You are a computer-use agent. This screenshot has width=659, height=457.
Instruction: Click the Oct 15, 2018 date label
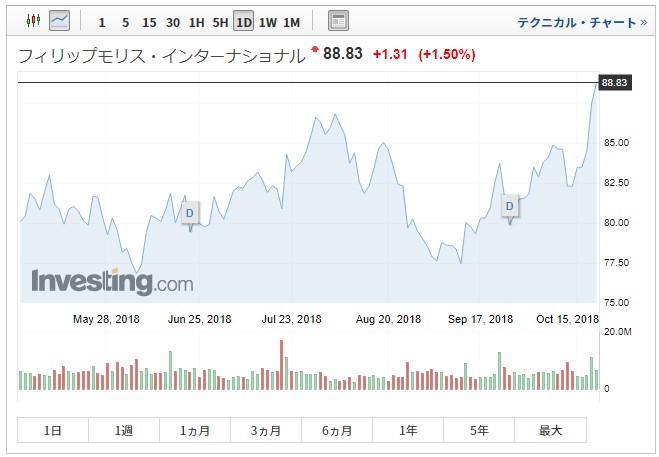pyautogui.click(x=567, y=319)
